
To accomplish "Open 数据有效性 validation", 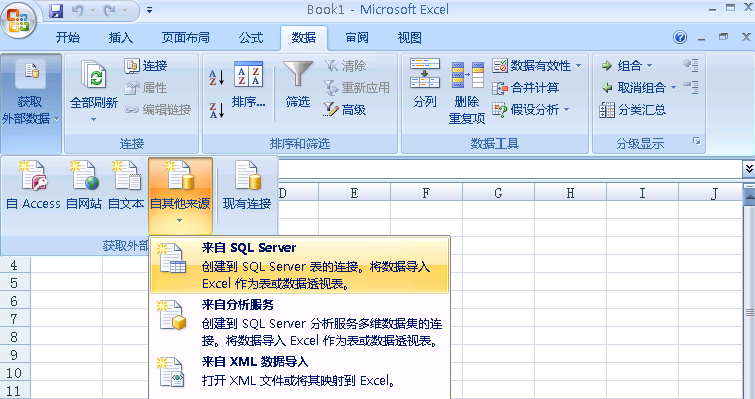I will pos(532,65).
